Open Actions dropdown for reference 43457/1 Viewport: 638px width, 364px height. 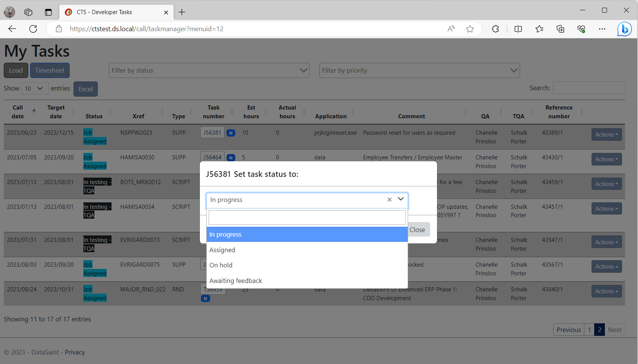tap(606, 208)
